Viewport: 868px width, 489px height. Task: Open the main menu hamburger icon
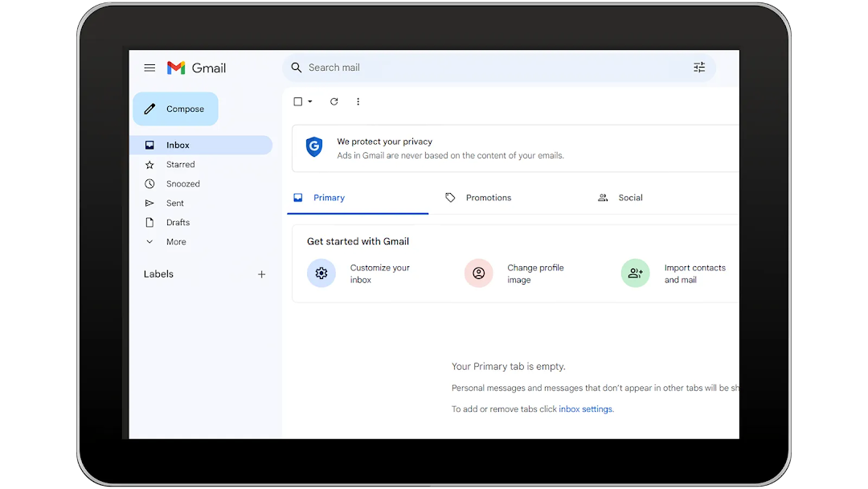149,68
